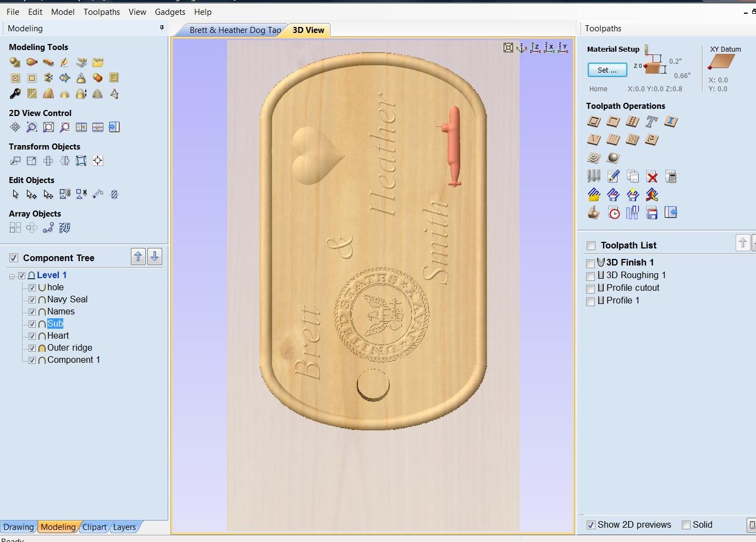This screenshot has width=756, height=542.
Task: Click the Delete Toolpath red X icon
Action: (x=652, y=176)
